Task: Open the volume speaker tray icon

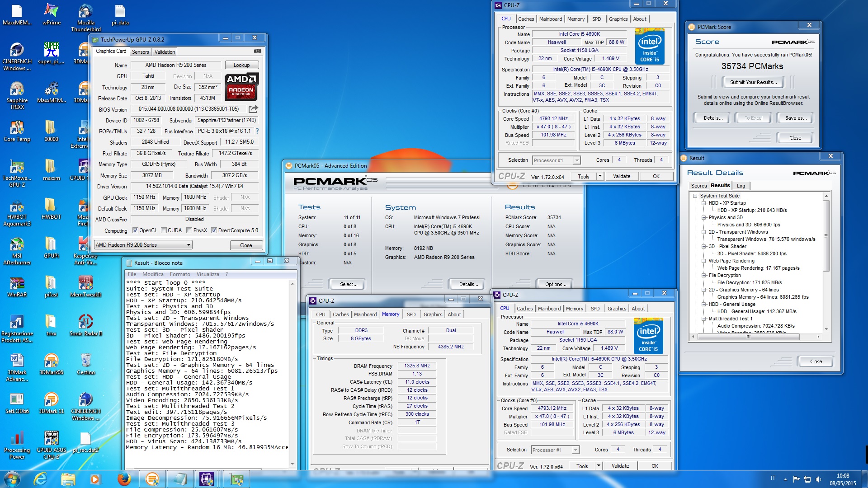Action: (x=818, y=479)
